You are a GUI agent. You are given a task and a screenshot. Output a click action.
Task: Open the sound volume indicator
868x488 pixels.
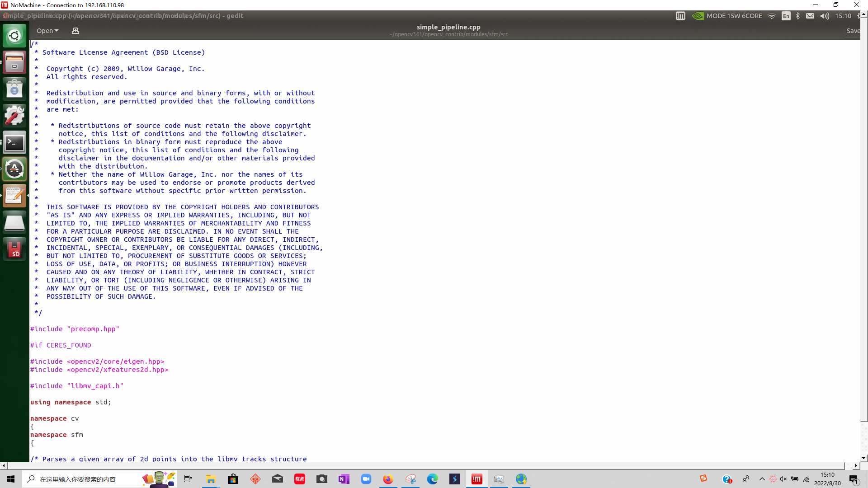(825, 16)
